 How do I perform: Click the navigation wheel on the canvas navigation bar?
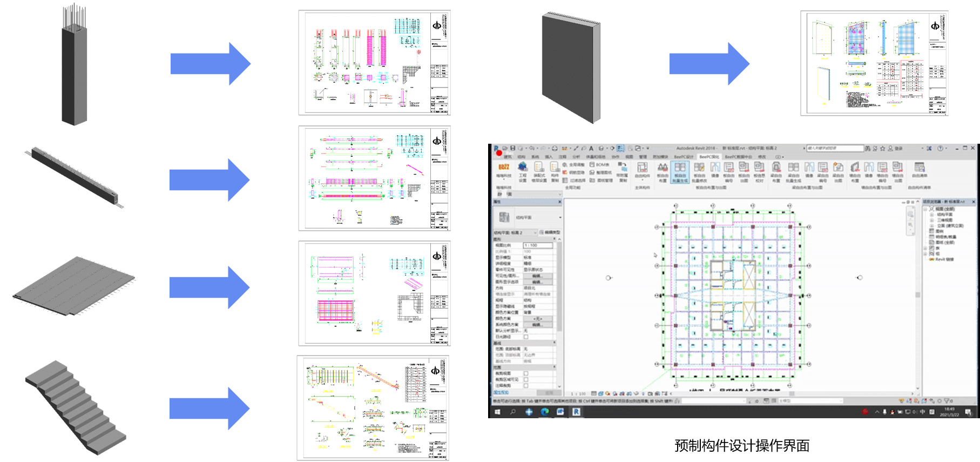pyautogui.click(x=910, y=214)
